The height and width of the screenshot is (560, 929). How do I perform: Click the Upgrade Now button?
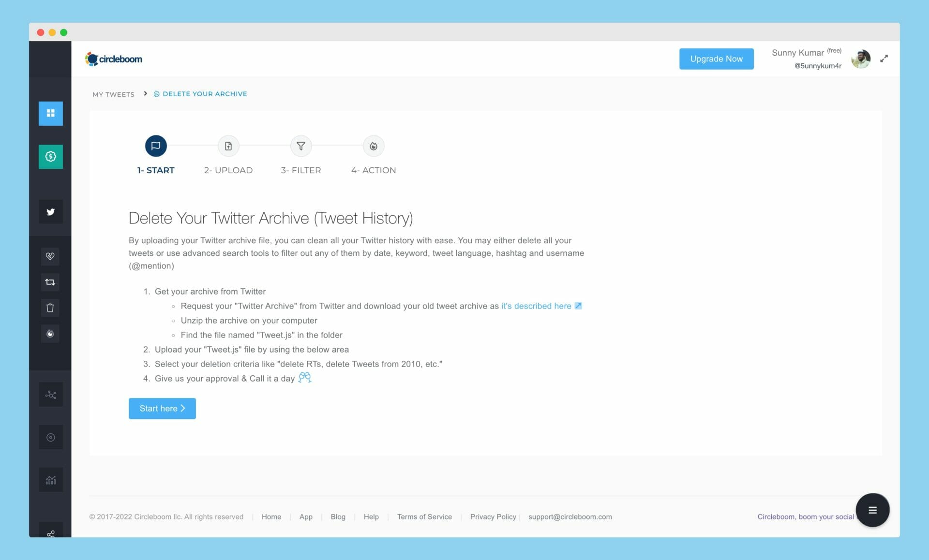coord(717,59)
